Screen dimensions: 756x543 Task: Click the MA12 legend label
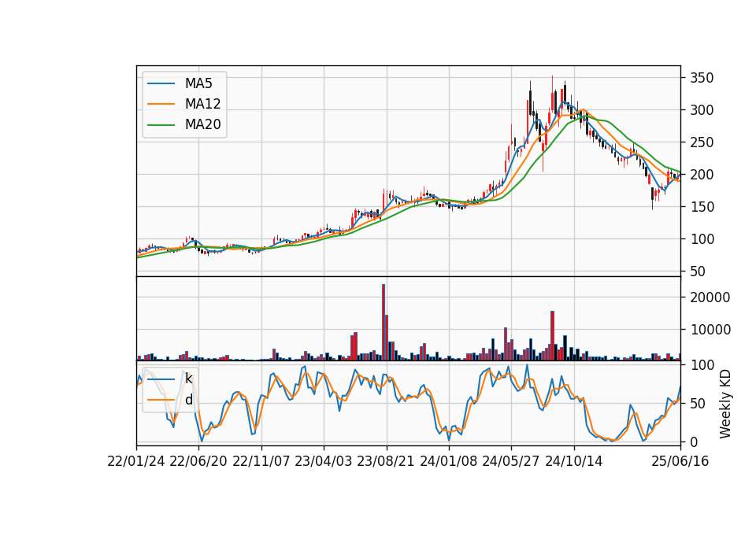point(202,104)
